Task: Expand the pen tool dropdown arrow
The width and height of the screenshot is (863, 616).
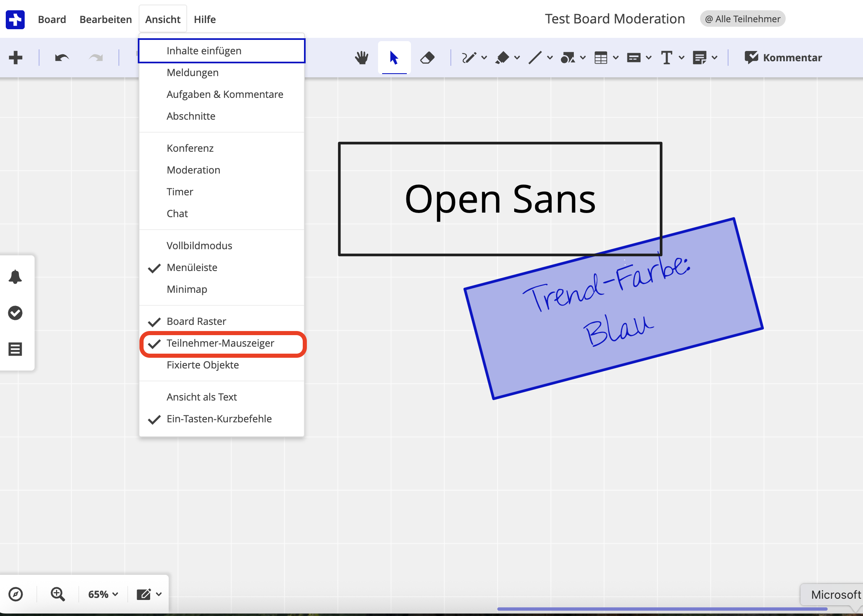Action: click(484, 58)
